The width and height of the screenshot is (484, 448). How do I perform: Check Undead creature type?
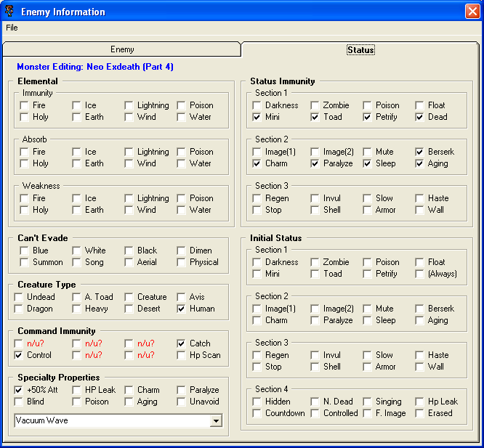(x=18, y=297)
